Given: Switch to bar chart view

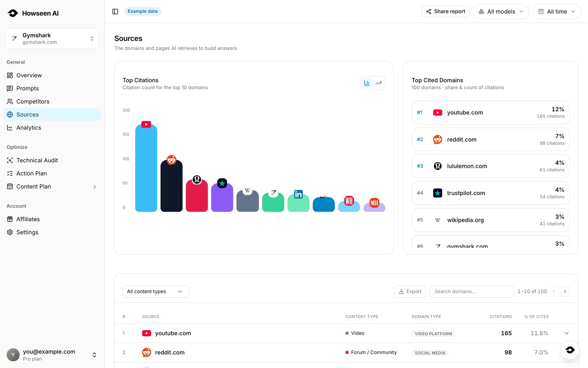Looking at the screenshot, I should pos(367,83).
